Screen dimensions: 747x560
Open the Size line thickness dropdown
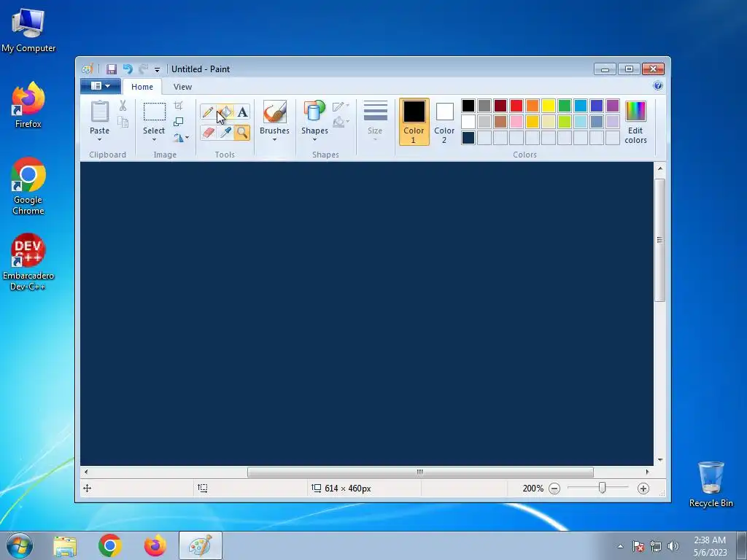click(375, 122)
